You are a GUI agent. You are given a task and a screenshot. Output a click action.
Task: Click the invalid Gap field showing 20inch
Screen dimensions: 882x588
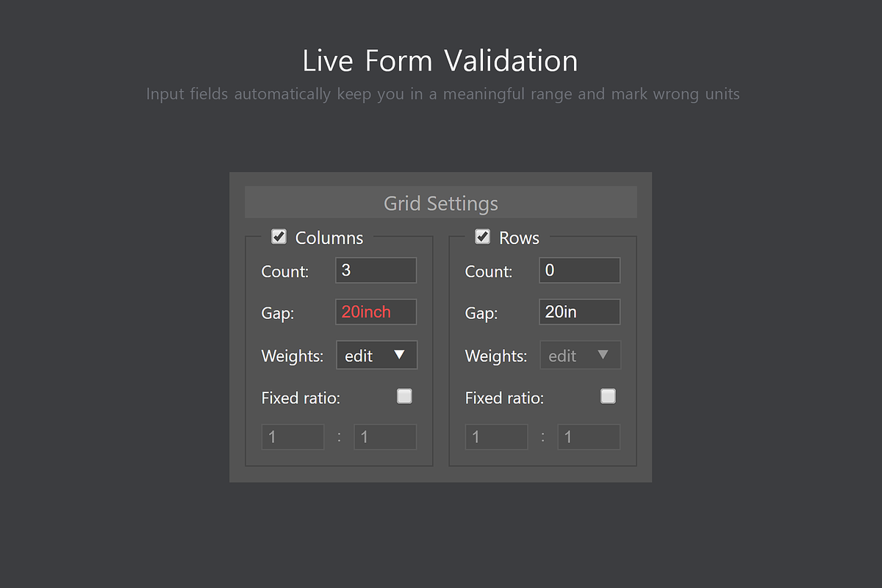point(376,312)
